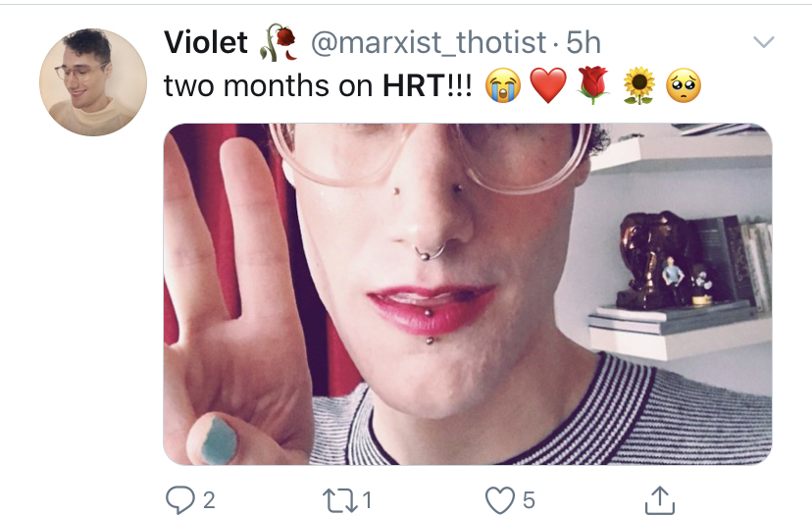This screenshot has height=516, width=812.
Task: Expand the tweet options chevron
Action: pyautogui.click(x=763, y=41)
